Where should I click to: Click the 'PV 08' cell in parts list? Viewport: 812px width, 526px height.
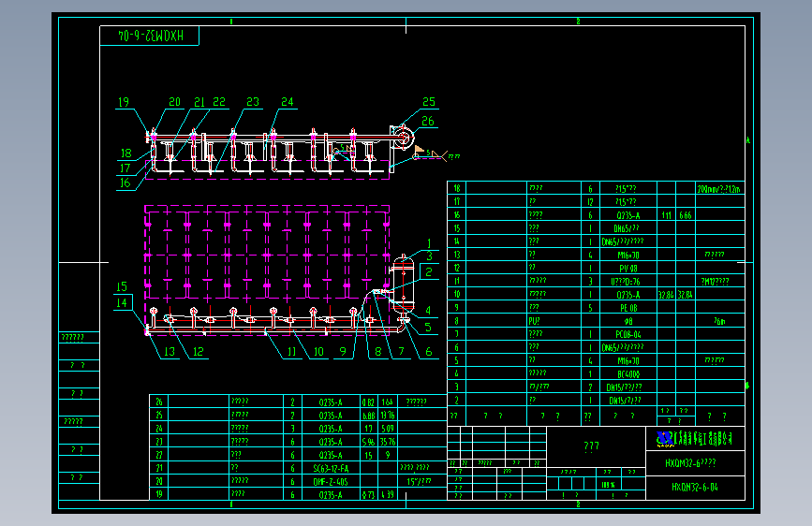click(x=628, y=269)
